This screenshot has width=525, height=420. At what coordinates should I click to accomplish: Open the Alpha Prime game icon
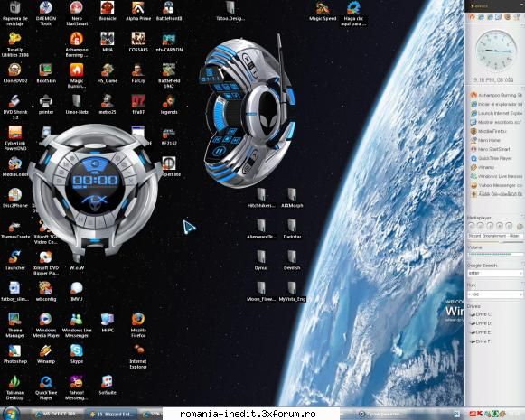tap(138, 11)
